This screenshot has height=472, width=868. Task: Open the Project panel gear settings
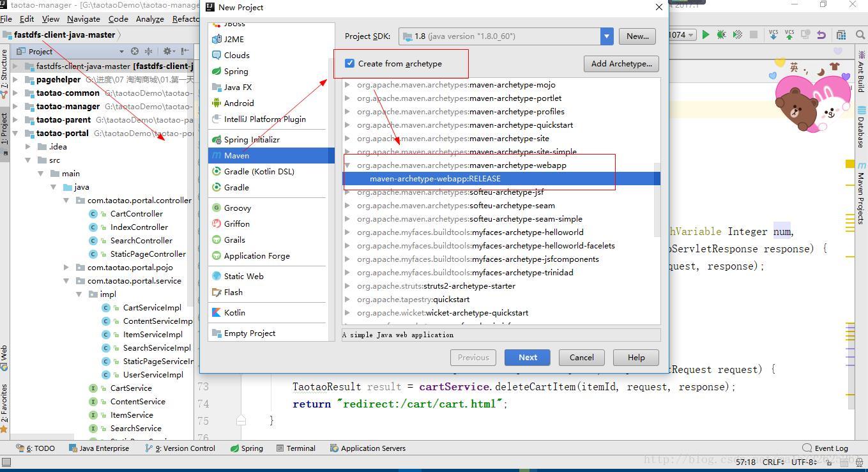point(169,51)
